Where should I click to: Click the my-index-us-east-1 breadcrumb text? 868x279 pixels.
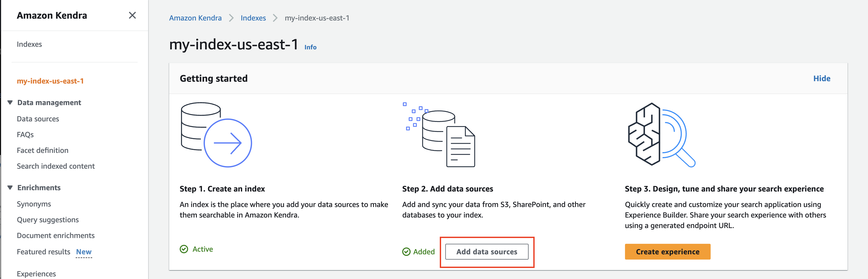(x=317, y=18)
